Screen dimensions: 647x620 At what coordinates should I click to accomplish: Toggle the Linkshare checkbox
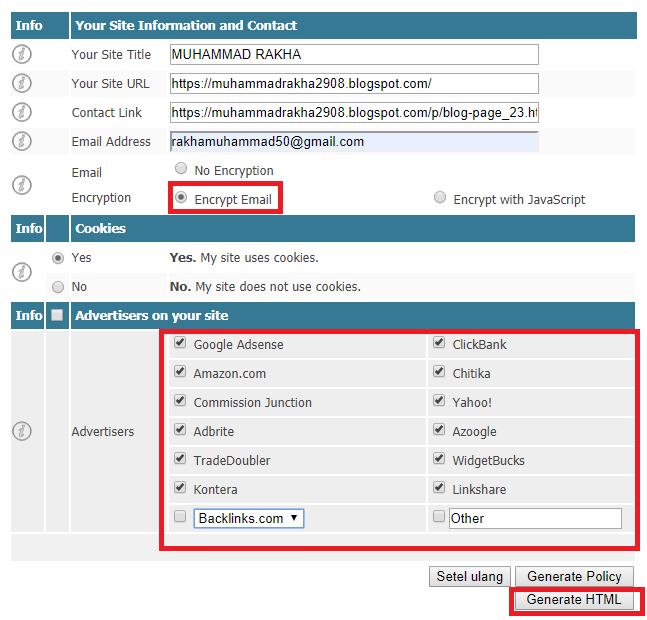click(x=439, y=487)
